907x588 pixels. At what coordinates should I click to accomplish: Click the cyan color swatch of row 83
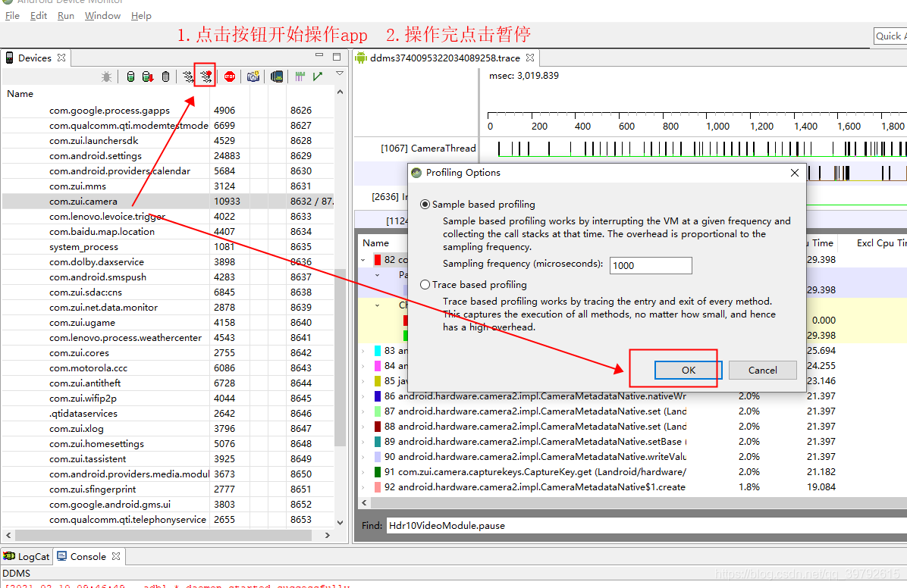[x=378, y=350]
